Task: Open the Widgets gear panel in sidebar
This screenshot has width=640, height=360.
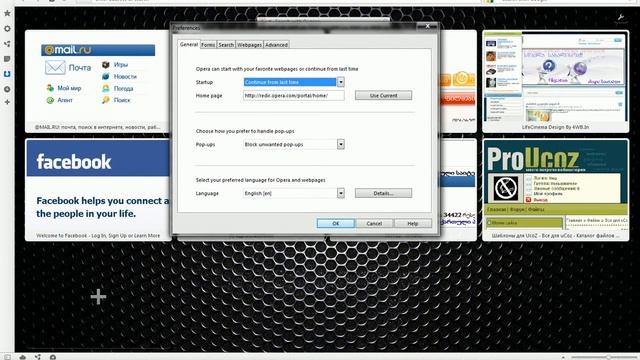Action: tap(7, 29)
